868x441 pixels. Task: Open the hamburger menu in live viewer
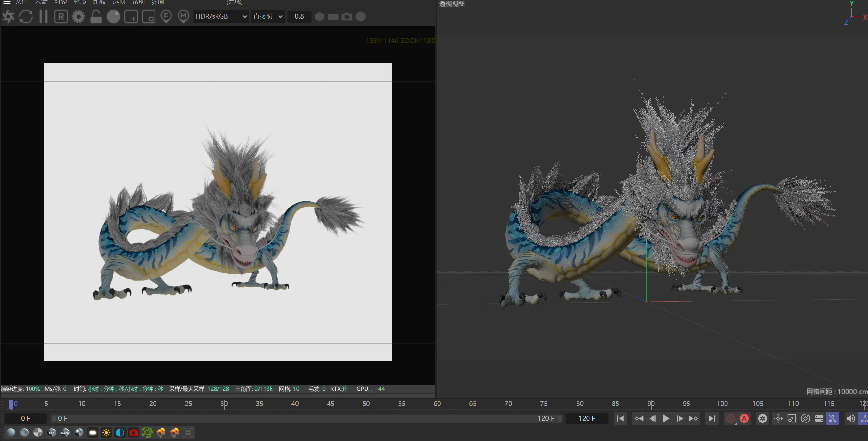(x=7, y=2)
